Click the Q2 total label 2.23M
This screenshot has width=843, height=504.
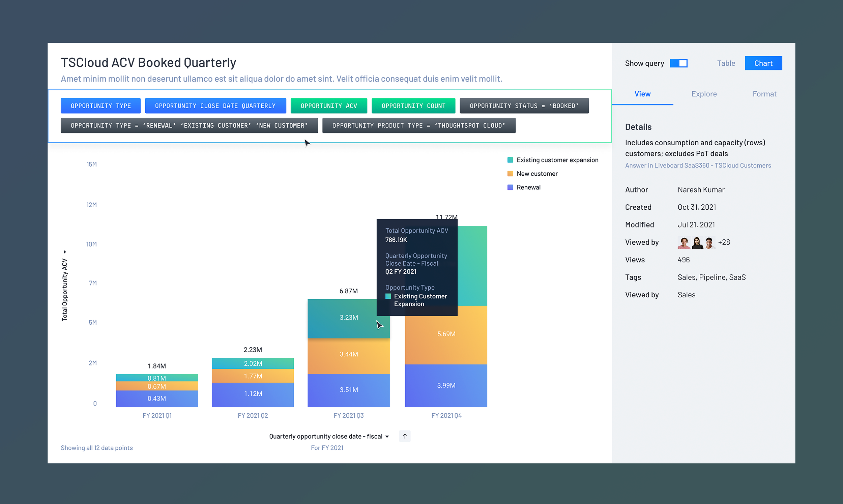point(253,350)
